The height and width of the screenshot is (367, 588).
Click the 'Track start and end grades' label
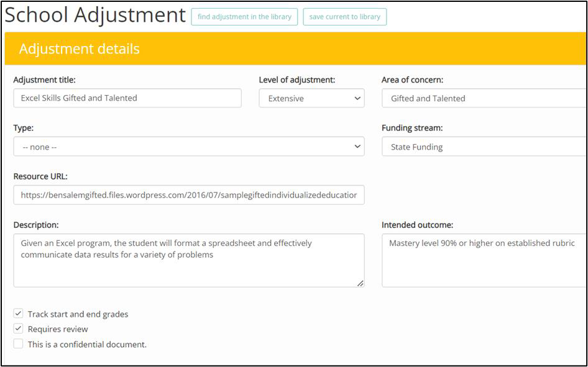tap(78, 314)
